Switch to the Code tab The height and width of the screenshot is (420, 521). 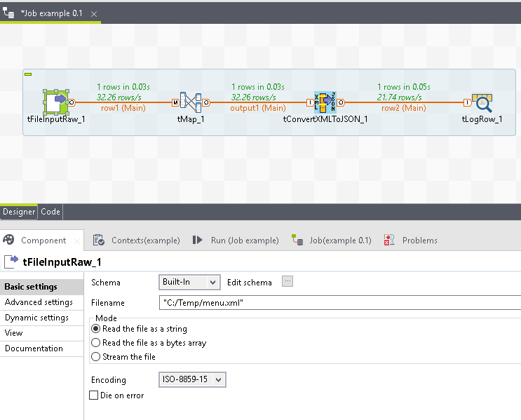pyautogui.click(x=50, y=211)
